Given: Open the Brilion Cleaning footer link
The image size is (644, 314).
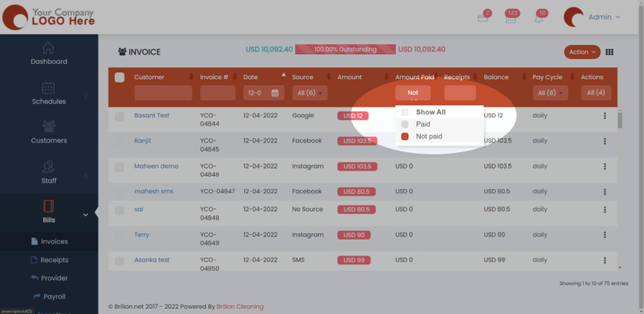Looking at the screenshot, I should coord(240,306).
